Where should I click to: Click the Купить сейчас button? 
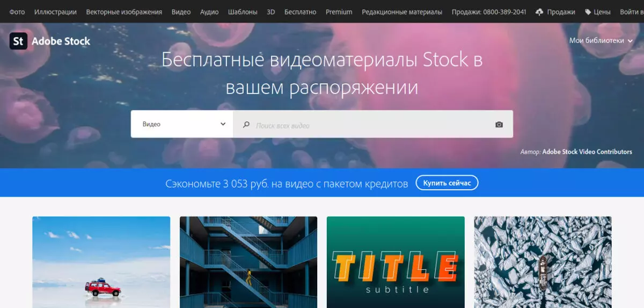(x=447, y=183)
